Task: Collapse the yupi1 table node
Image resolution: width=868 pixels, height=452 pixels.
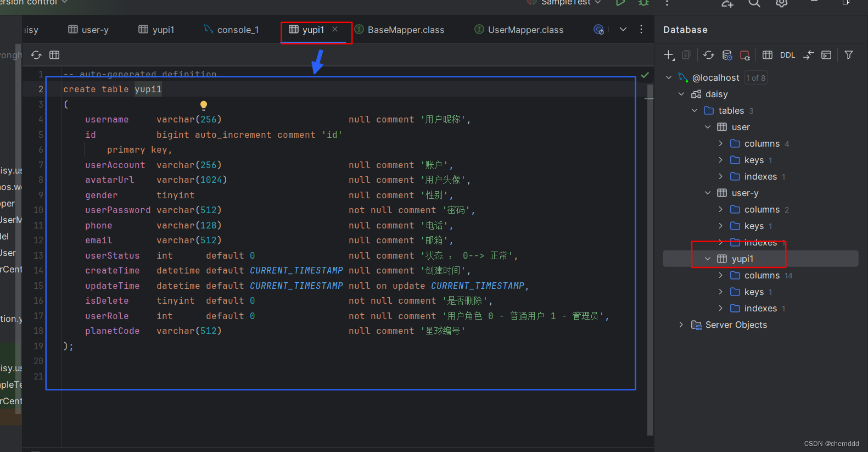Action: (x=708, y=259)
